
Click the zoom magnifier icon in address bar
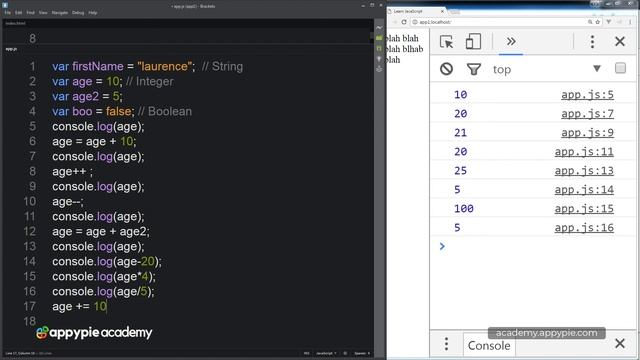[x=590, y=22]
